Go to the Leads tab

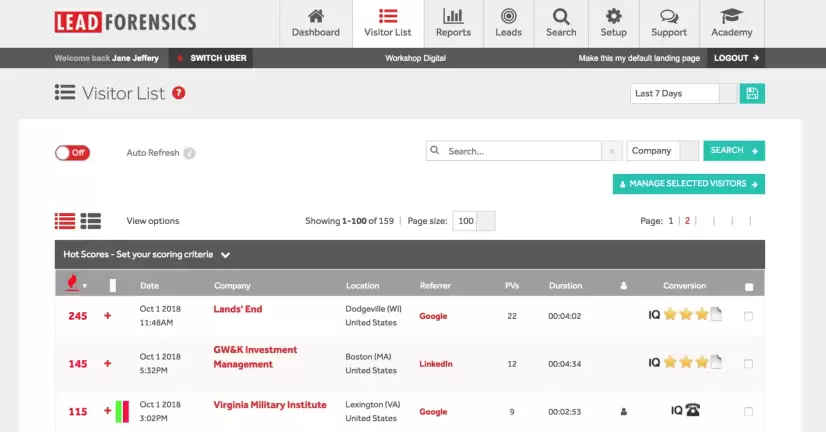pyautogui.click(x=508, y=24)
